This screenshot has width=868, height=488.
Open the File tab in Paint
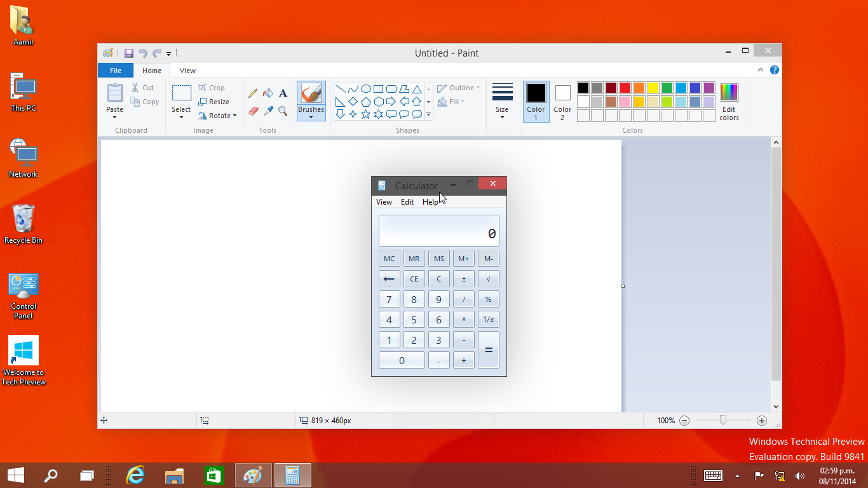[x=115, y=71]
